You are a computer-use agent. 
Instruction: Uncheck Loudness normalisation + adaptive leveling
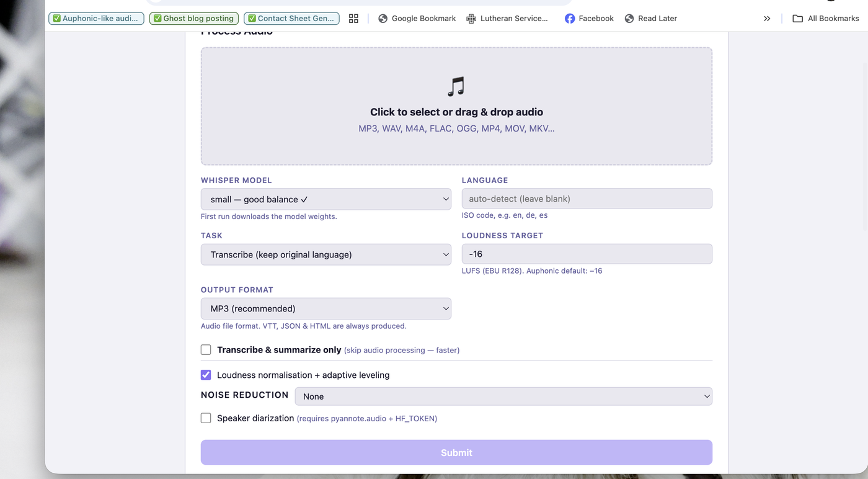point(206,375)
